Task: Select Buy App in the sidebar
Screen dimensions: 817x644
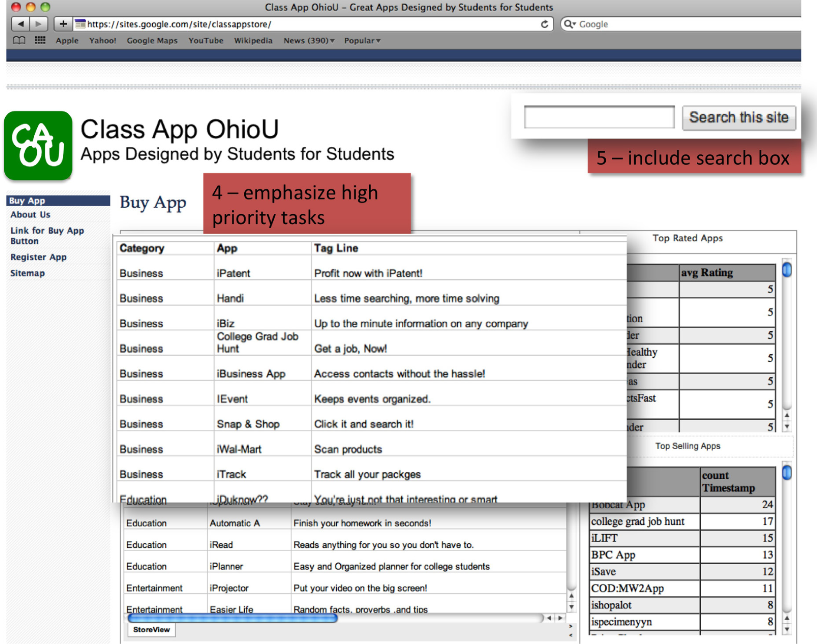Action: coord(58,200)
